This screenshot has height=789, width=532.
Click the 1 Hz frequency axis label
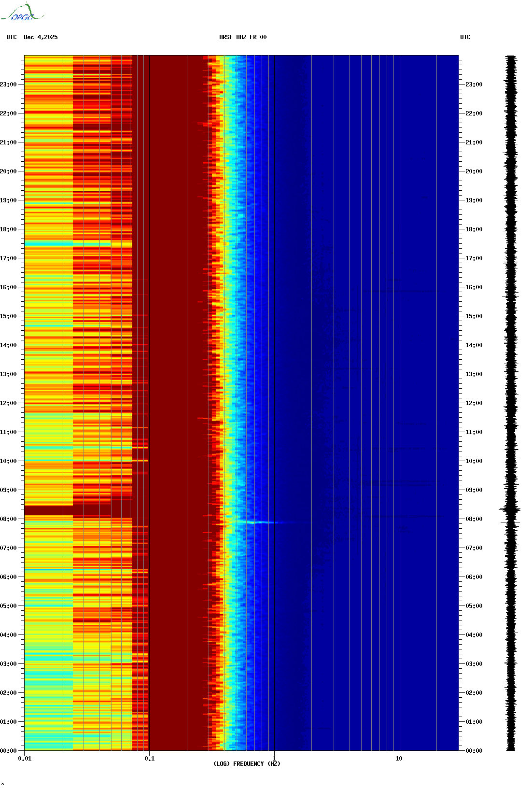coord(274,759)
